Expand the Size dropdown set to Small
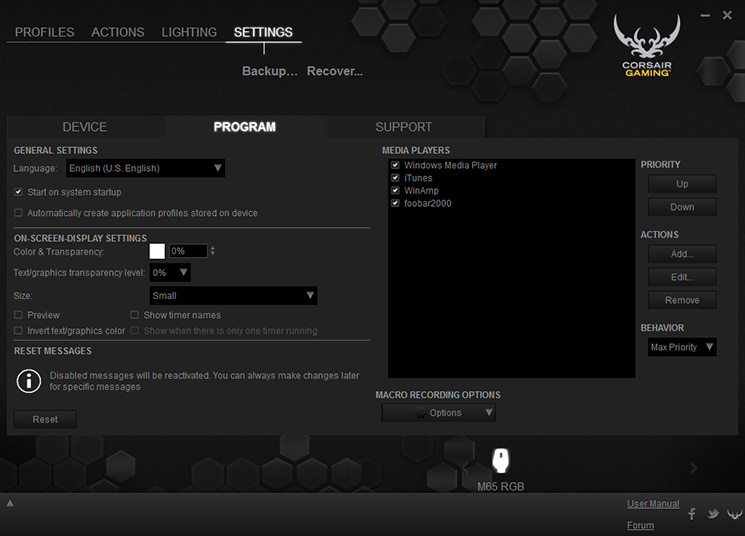This screenshot has height=536, width=745. (233, 296)
